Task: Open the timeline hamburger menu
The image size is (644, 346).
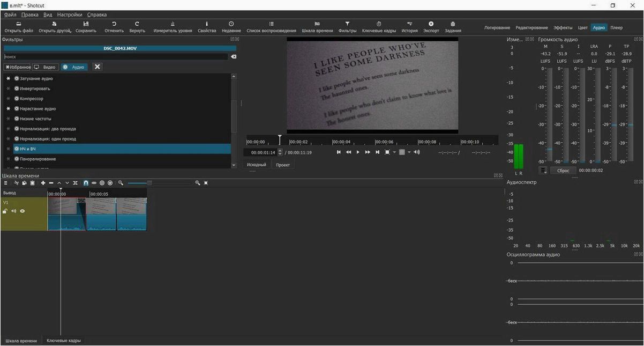Action: [5, 183]
